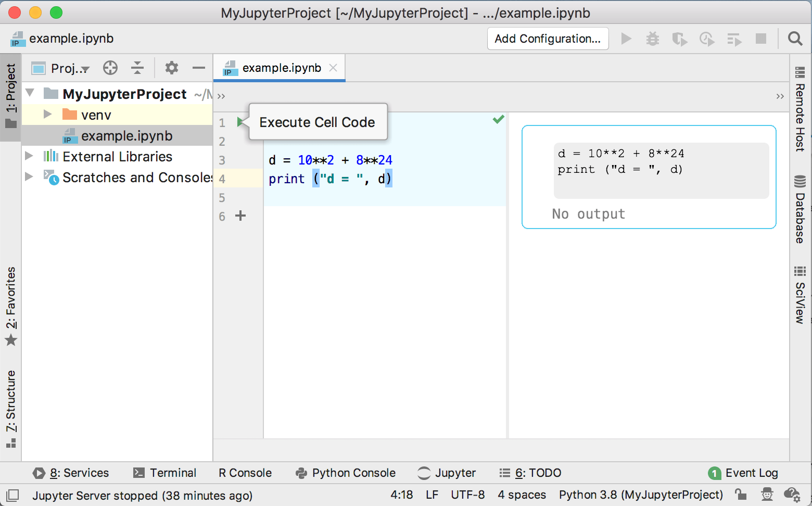
Task: Open 4 spaces indent selector
Action: (522, 495)
